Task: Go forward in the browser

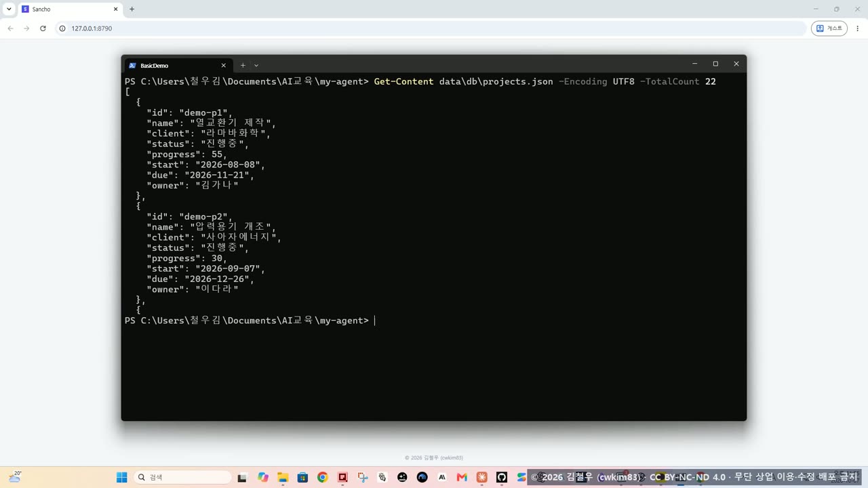Action: point(26,28)
